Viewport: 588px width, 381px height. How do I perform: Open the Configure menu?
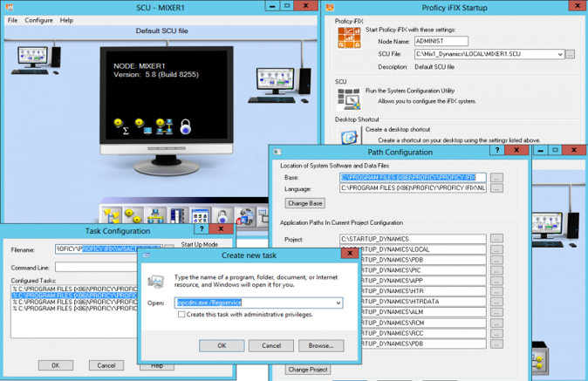(38, 20)
